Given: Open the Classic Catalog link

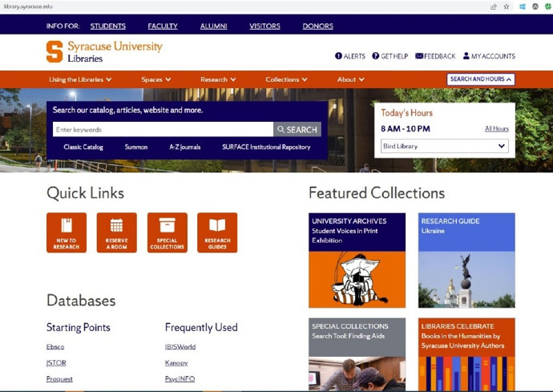Looking at the screenshot, I should point(83,148).
